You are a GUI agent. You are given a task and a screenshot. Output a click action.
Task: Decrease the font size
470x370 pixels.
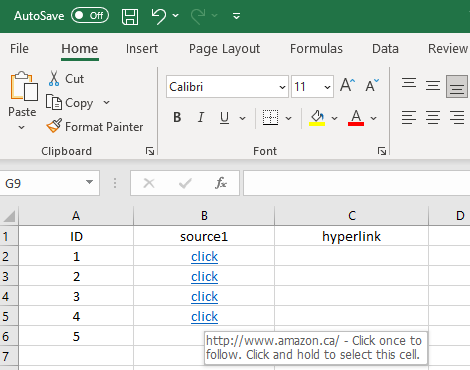click(372, 85)
